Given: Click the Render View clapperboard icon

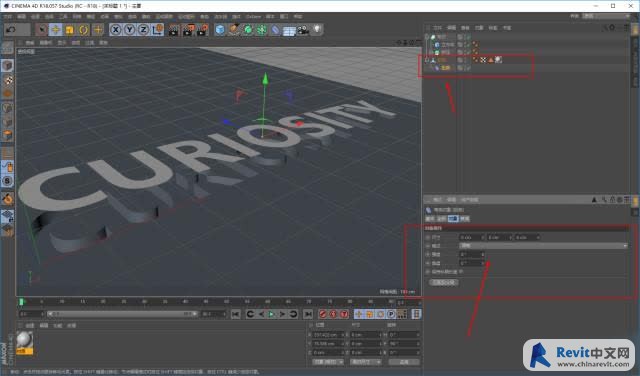Looking at the screenshot, I should click(x=173, y=30).
